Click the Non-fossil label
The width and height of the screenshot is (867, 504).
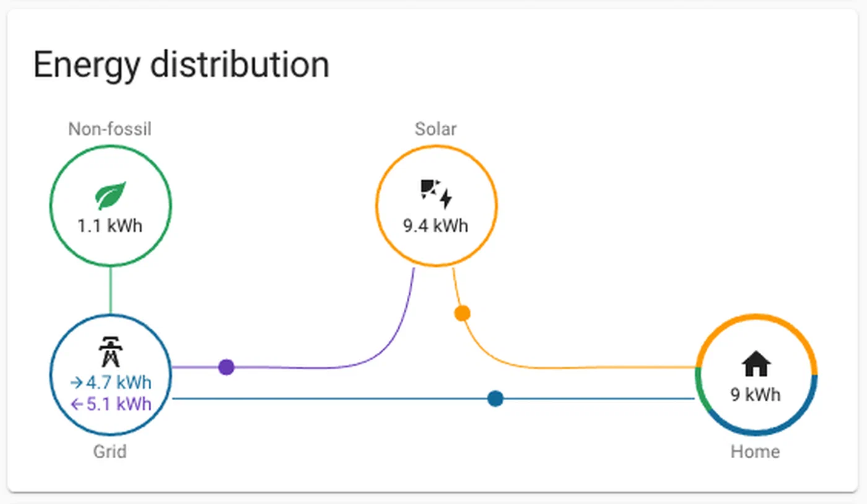pyautogui.click(x=110, y=129)
